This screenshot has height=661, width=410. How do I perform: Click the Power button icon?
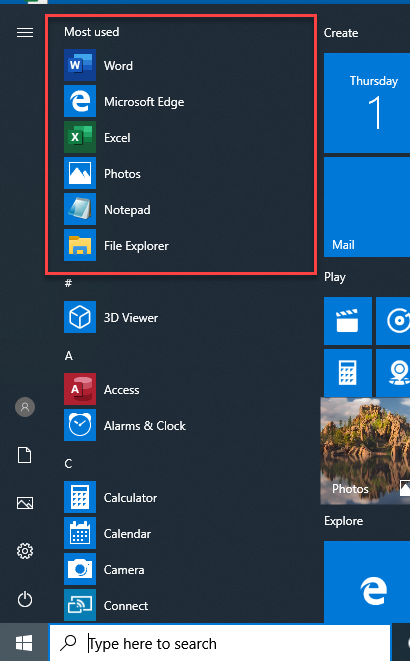click(x=25, y=599)
